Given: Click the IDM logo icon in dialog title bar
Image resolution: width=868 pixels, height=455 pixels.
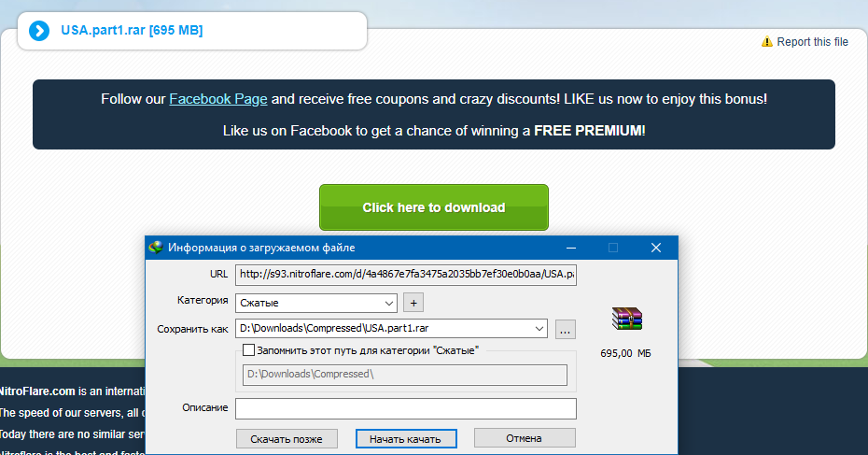Looking at the screenshot, I should point(156,248).
